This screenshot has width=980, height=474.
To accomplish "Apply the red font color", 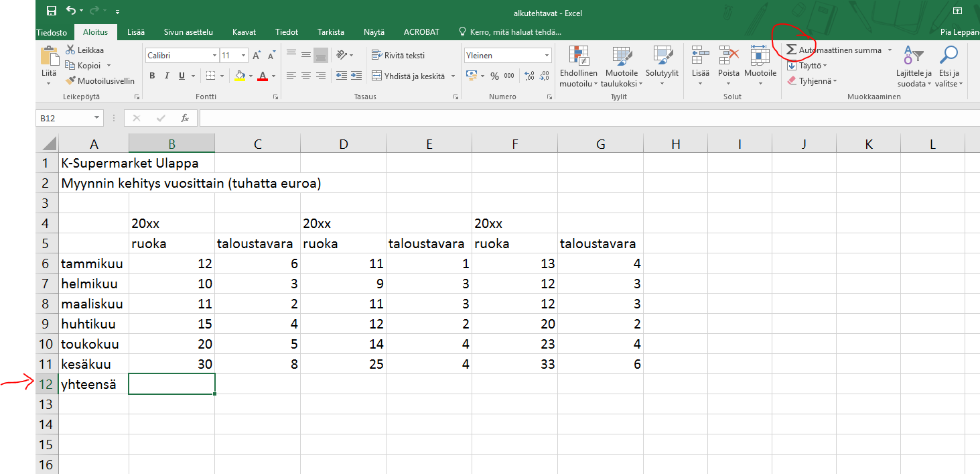I will pyautogui.click(x=263, y=76).
